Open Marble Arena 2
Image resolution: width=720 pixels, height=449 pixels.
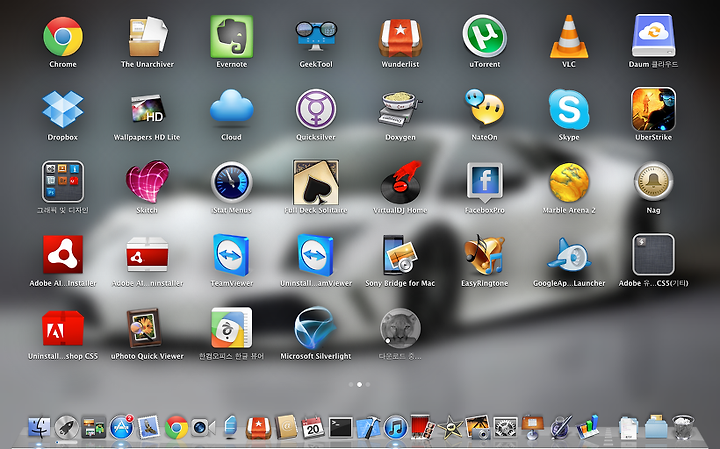[569, 182]
